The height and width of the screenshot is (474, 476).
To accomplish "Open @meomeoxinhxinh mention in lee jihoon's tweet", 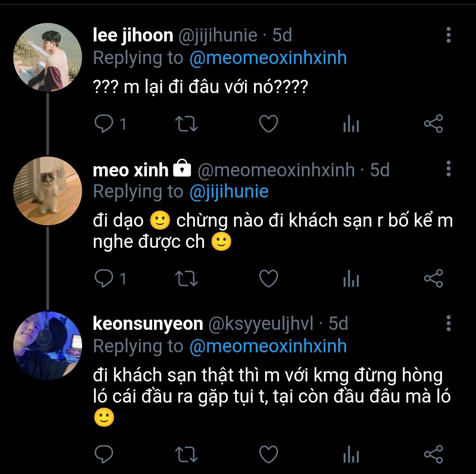I will coord(268,58).
